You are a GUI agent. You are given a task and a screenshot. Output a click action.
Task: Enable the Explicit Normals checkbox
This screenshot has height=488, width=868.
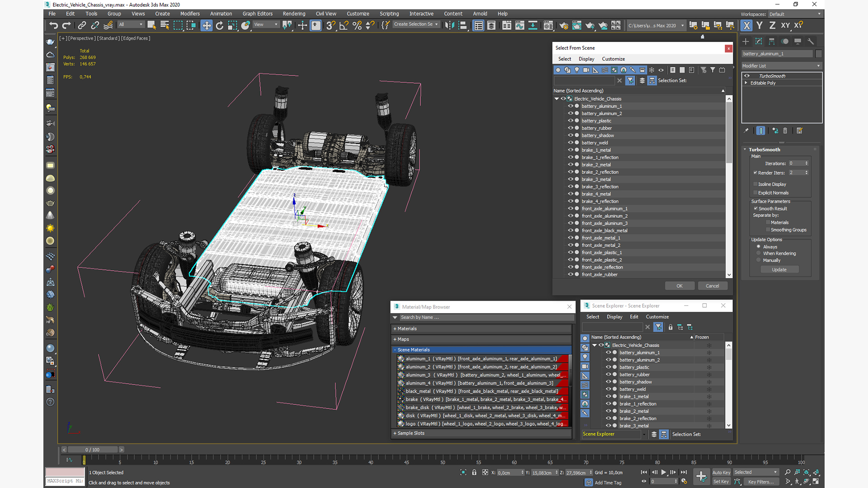[755, 192]
